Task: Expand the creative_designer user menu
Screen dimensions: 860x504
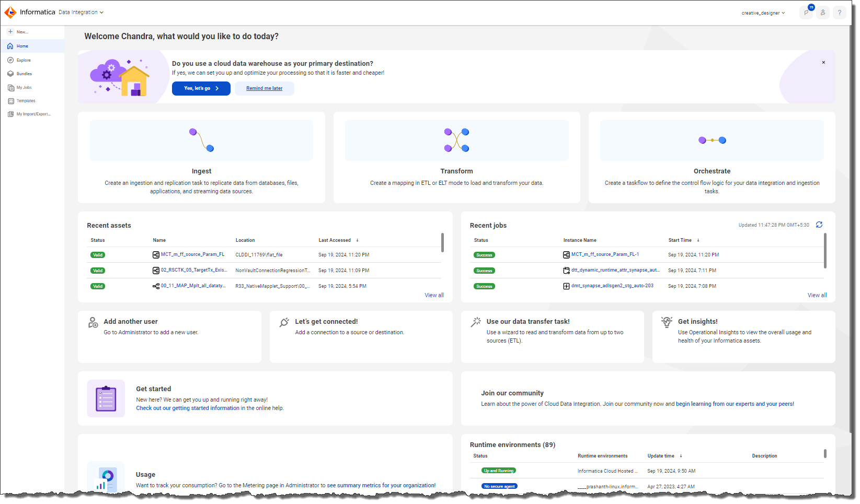Action: [763, 13]
